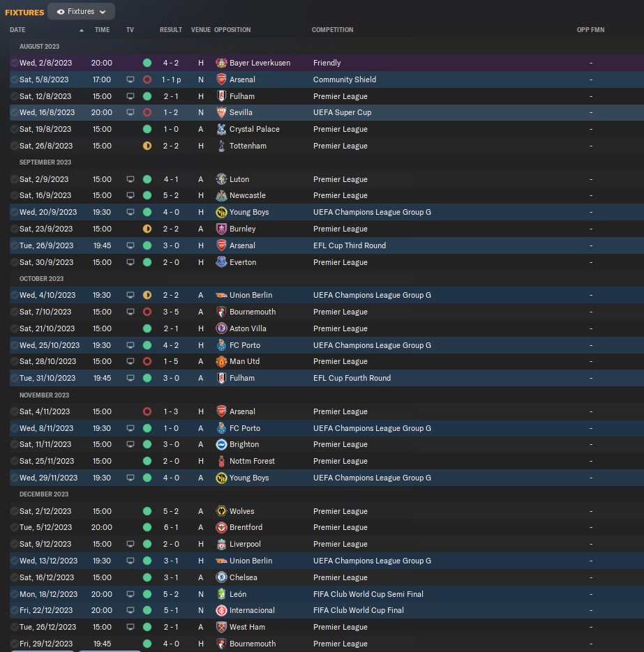The height and width of the screenshot is (652, 644).
Task: Select 'EFL Cup Third Round' competition text
Action: 350,245
